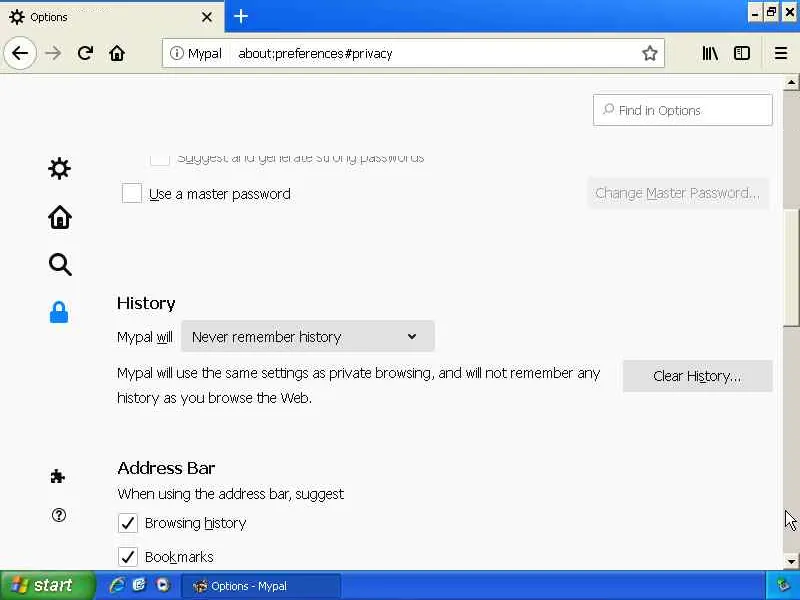Open Mypal Support question mark icon
The width and height of the screenshot is (800, 600).
pos(59,515)
